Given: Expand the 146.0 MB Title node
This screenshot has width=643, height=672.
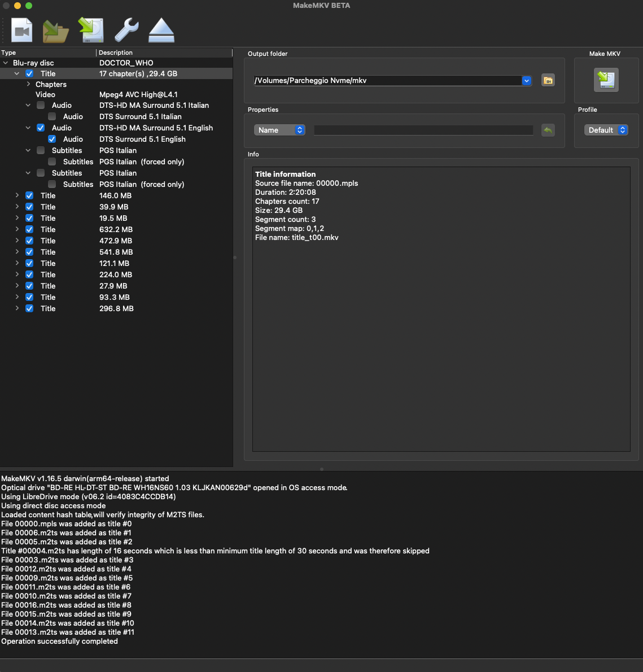Looking at the screenshot, I should click(17, 195).
